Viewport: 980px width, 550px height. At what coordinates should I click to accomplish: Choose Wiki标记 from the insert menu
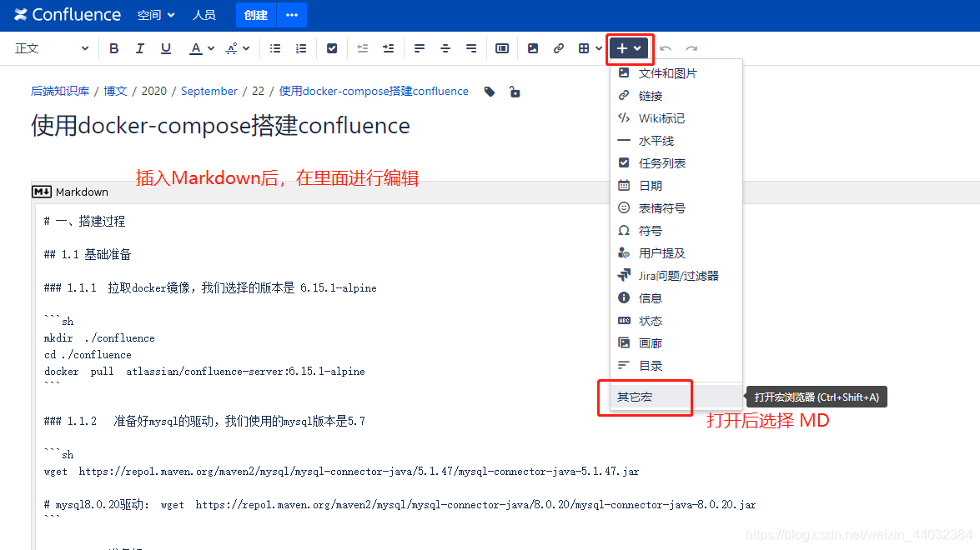point(676,118)
